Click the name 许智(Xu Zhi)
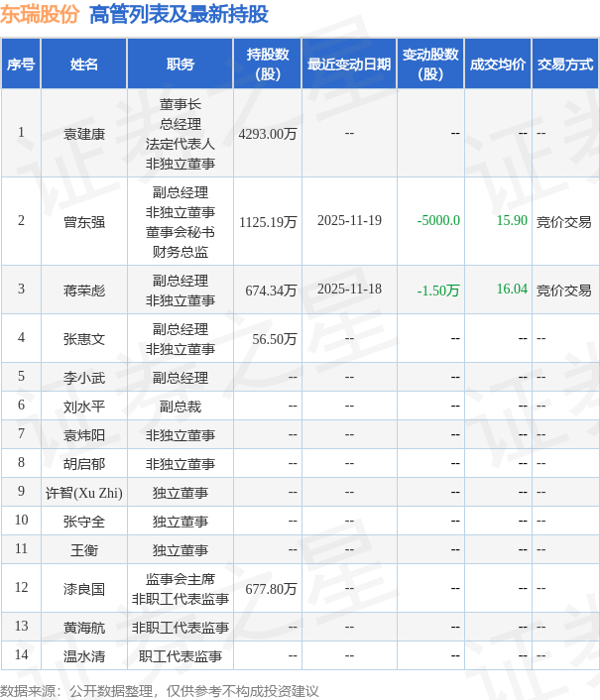This screenshot has width=600, height=700. pyautogui.click(x=84, y=493)
